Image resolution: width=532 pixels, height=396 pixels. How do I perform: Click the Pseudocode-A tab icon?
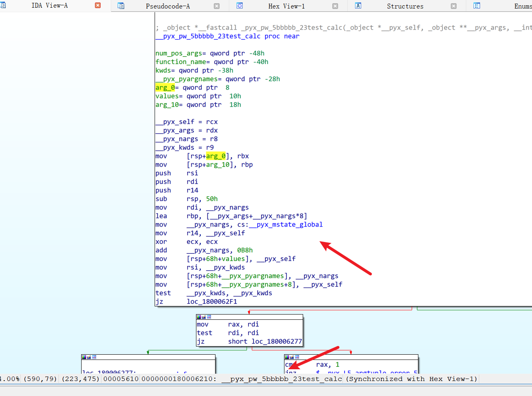tap(121, 6)
